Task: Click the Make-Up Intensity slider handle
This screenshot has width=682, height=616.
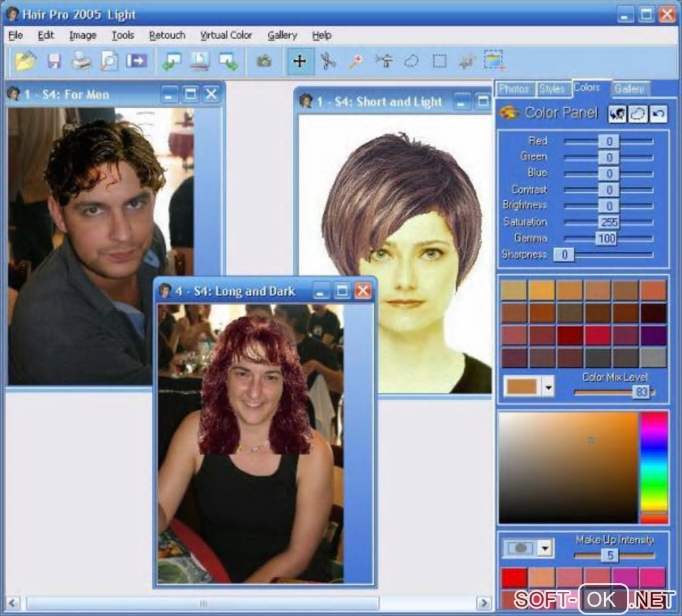Action: 610,555
